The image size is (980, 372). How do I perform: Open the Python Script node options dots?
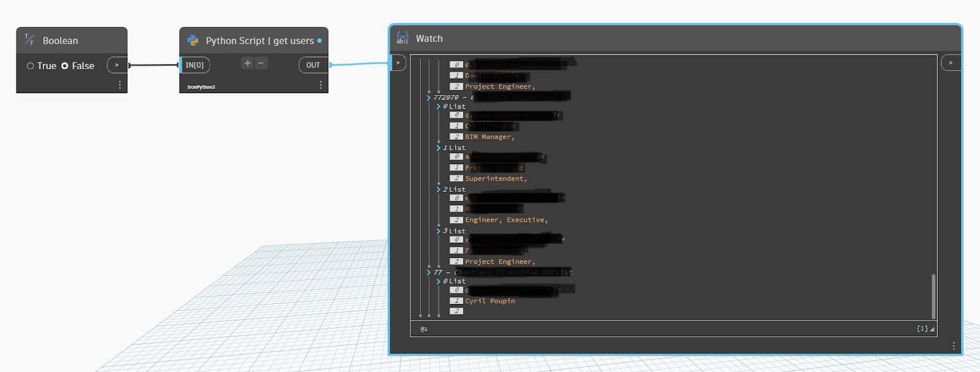(320, 85)
